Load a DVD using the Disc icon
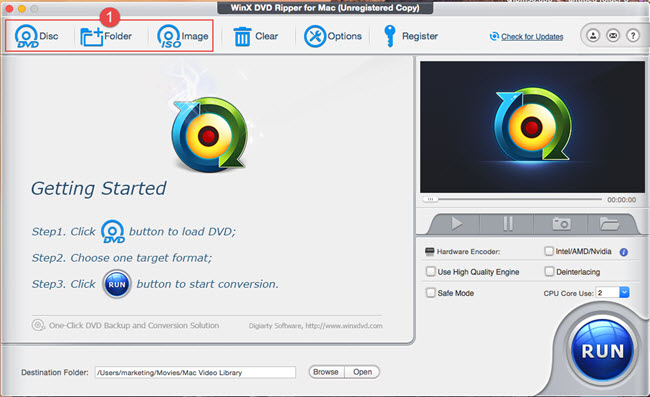650x397 pixels. click(x=27, y=36)
